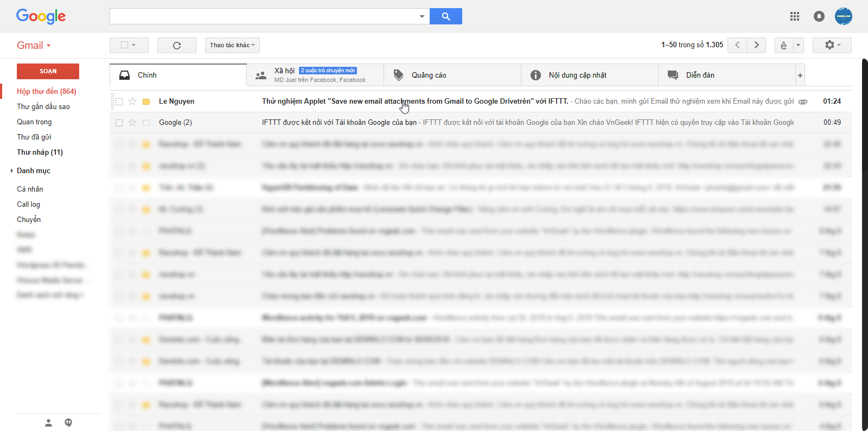The width and height of the screenshot is (868, 431).
Task: Open the Gmail product switcher dropdown
Action: (x=34, y=46)
